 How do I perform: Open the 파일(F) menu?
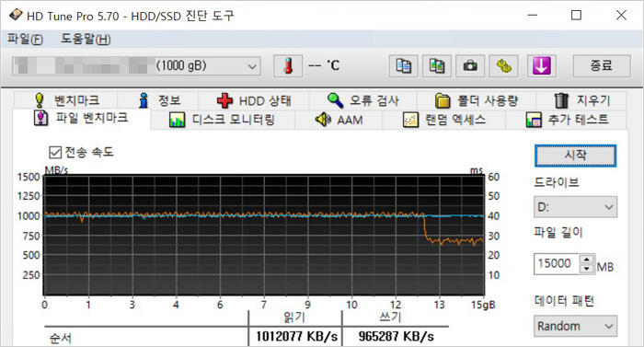point(25,40)
